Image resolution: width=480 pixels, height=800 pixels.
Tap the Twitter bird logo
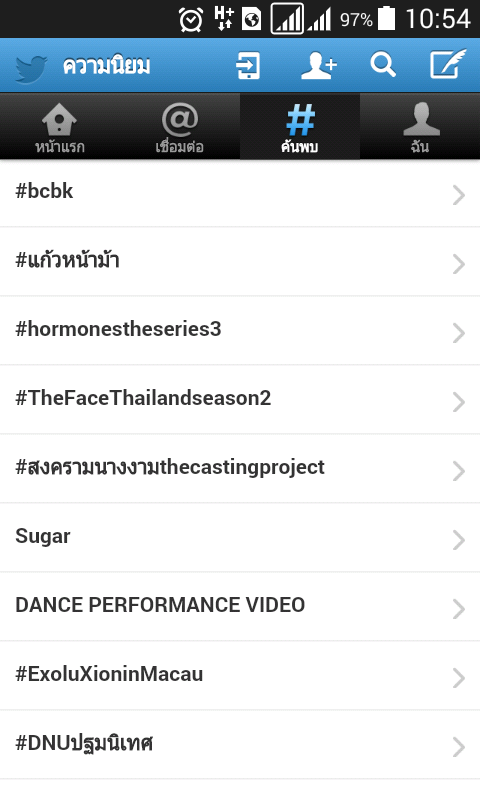[x=31, y=68]
